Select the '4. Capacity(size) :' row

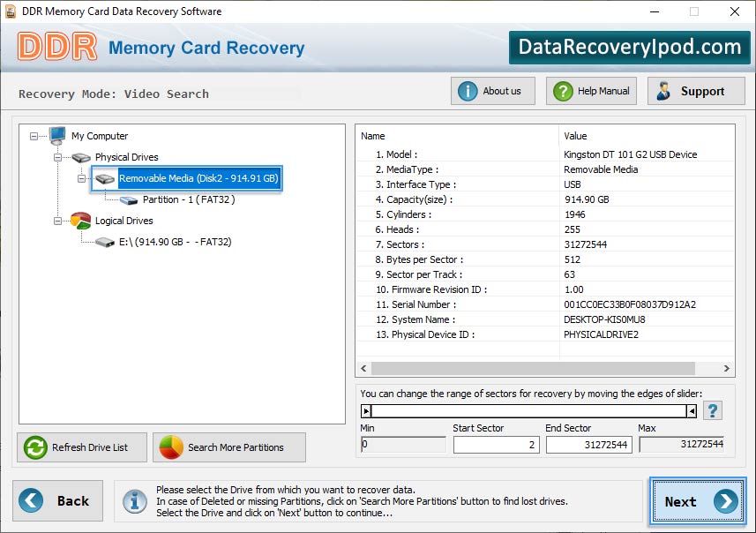[545, 199]
